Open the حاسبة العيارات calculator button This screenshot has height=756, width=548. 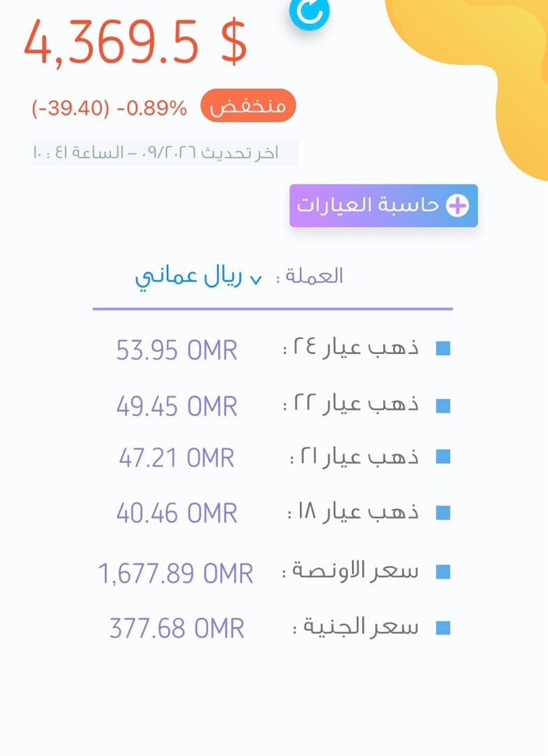(384, 205)
